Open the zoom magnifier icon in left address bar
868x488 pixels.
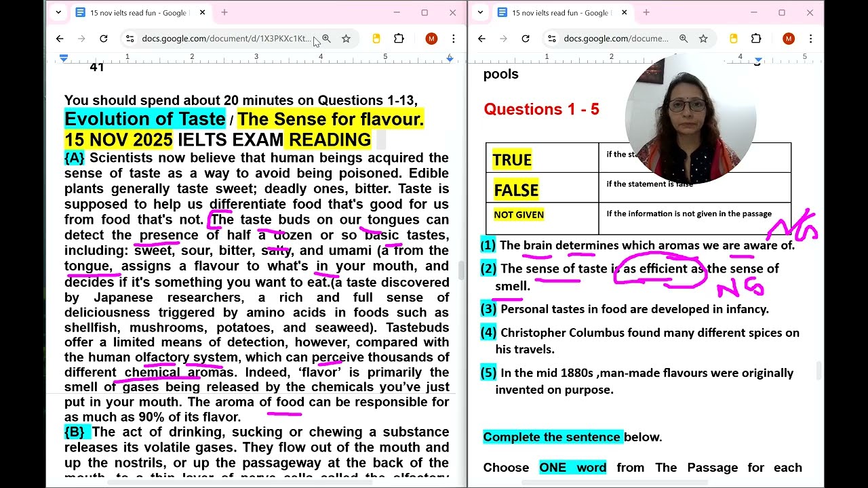[326, 39]
